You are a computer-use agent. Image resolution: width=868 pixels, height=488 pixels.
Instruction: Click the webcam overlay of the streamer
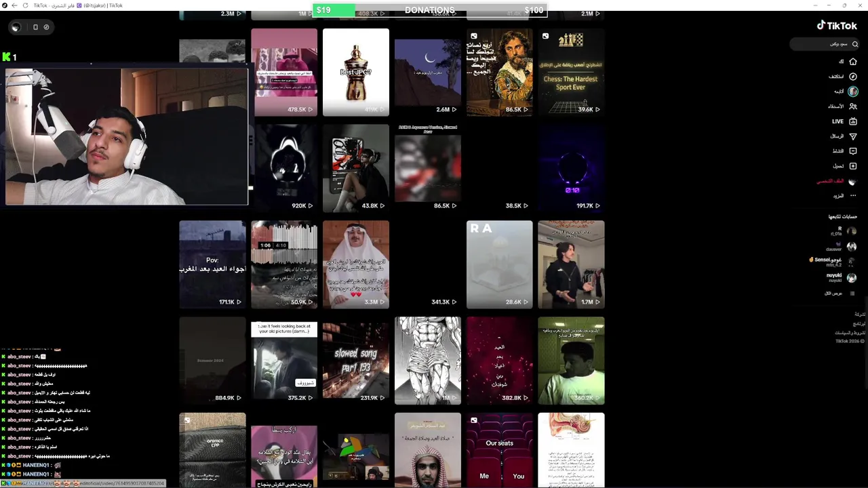127,136
